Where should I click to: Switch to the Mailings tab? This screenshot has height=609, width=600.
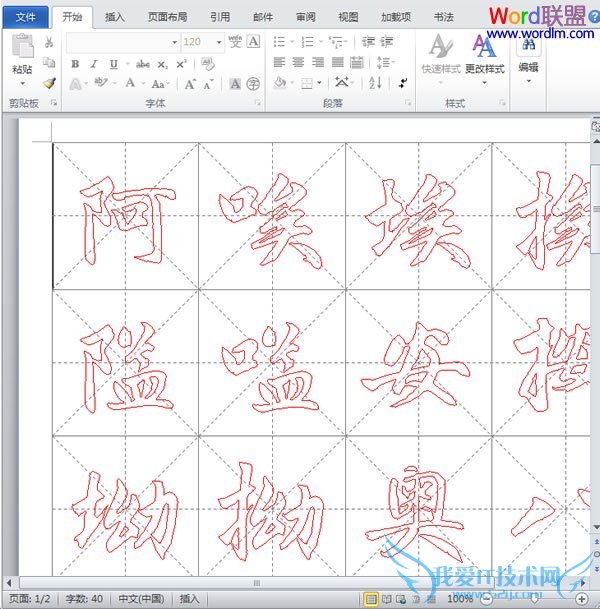coord(263,17)
